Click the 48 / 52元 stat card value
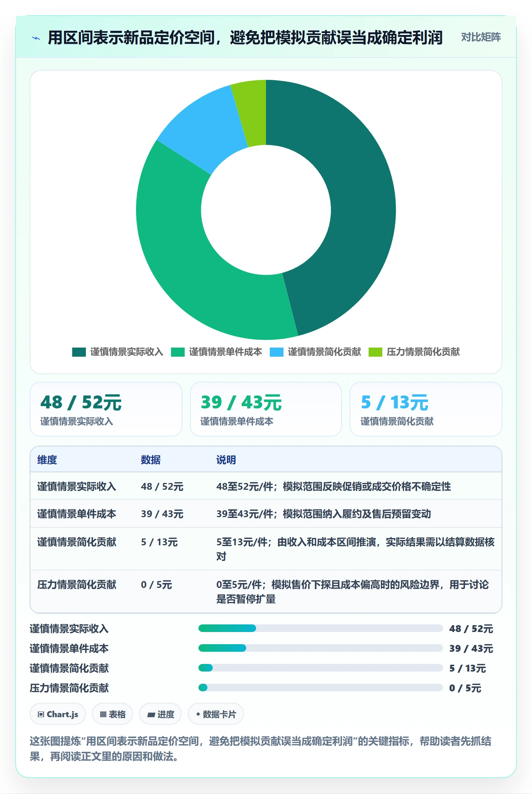The height and width of the screenshot is (794, 532). pyautogui.click(x=81, y=402)
